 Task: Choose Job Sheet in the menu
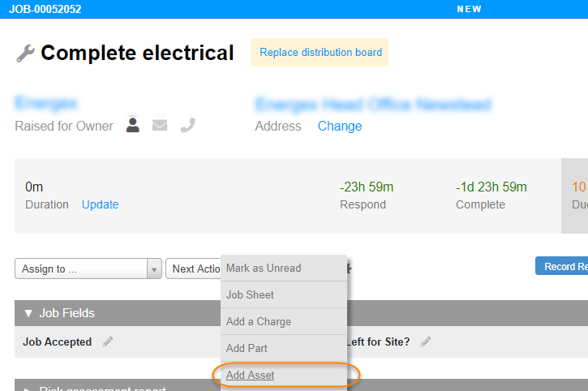(250, 295)
